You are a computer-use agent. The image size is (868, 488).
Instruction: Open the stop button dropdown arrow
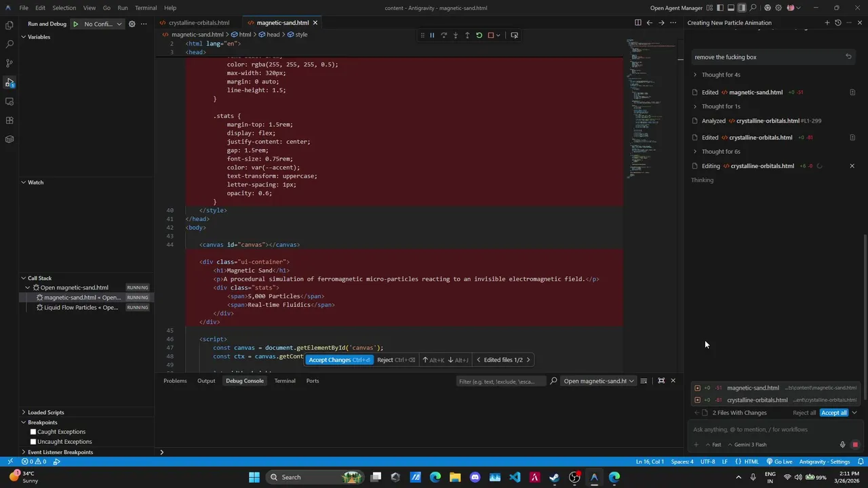pos(498,35)
